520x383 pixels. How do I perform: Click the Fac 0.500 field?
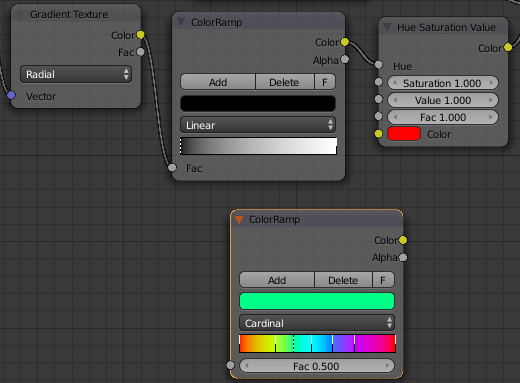click(x=317, y=366)
